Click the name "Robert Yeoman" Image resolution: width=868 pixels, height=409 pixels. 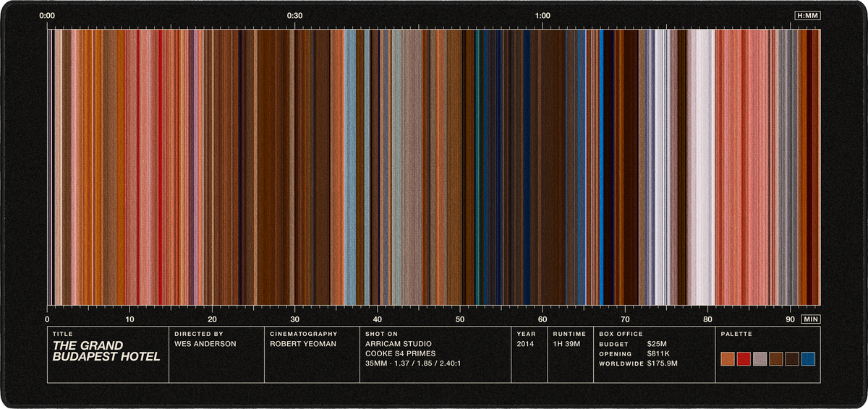[x=303, y=344]
